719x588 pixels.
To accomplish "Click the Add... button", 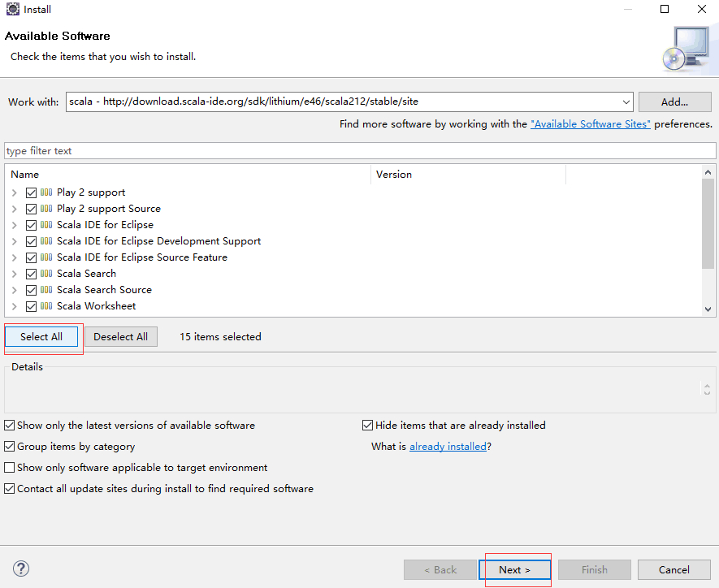I will pyautogui.click(x=674, y=102).
